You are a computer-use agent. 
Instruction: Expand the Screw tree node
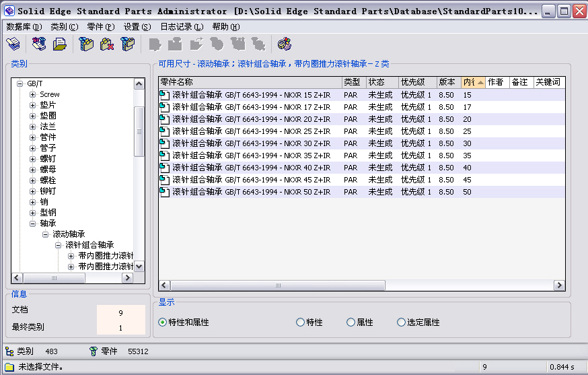pyautogui.click(x=32, y=95)
